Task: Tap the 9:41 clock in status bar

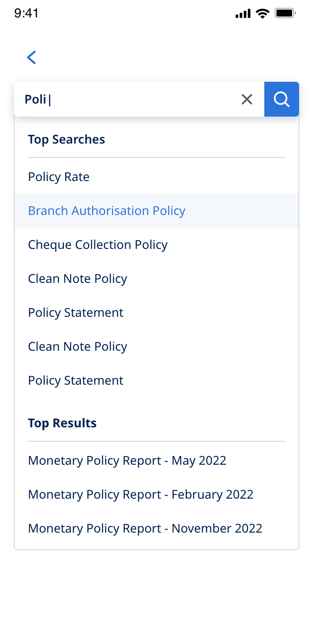Action: [x=27, y=13]
